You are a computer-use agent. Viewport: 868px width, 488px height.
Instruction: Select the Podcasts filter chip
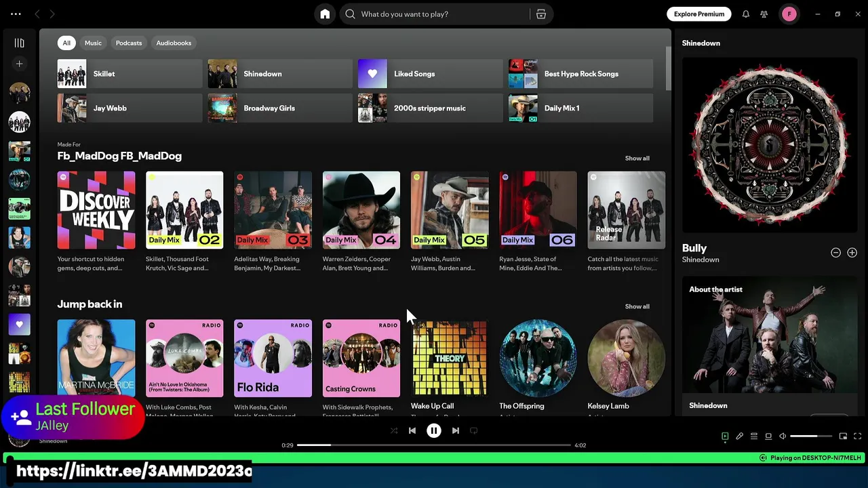tap(129, 43)
